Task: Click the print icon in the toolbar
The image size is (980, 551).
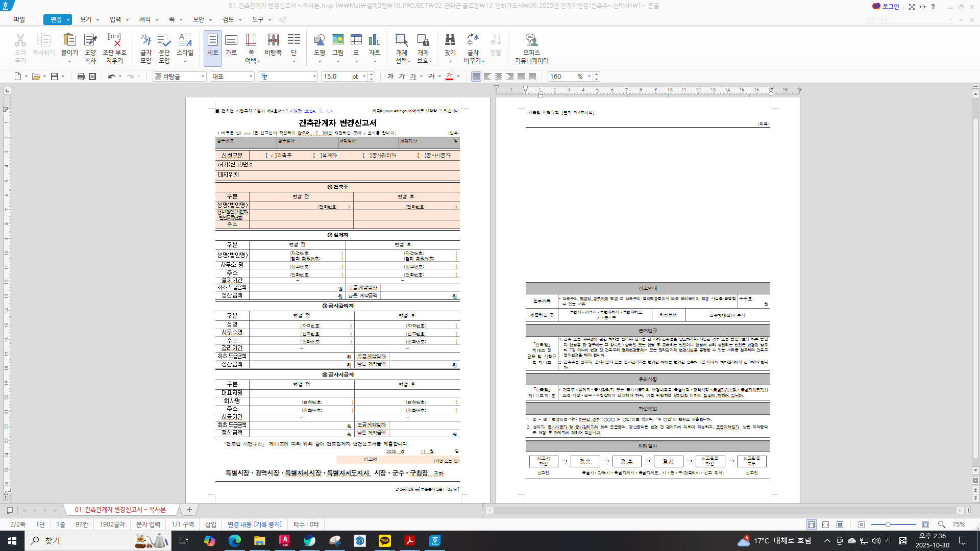Action: [81, 77]
